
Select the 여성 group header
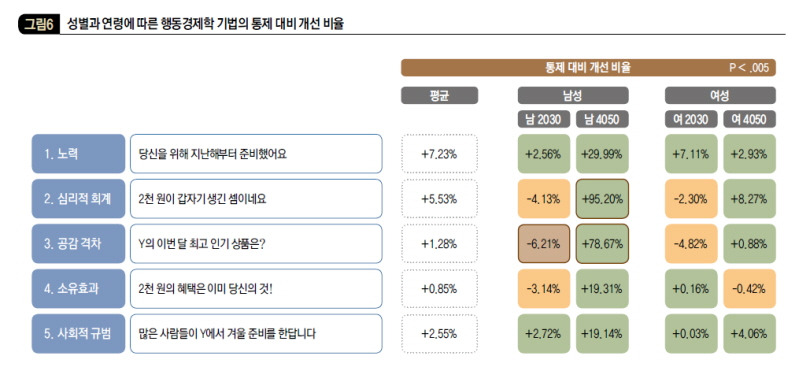click(720, 95)
